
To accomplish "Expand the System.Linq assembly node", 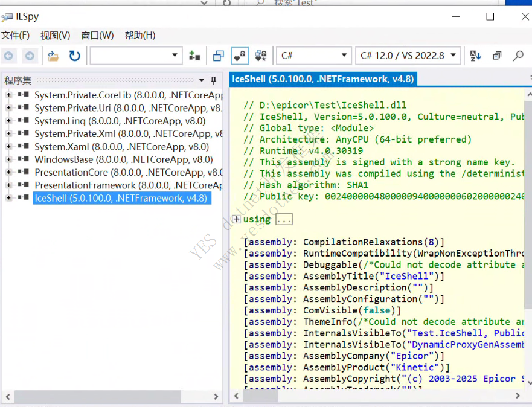I will 9,121.
